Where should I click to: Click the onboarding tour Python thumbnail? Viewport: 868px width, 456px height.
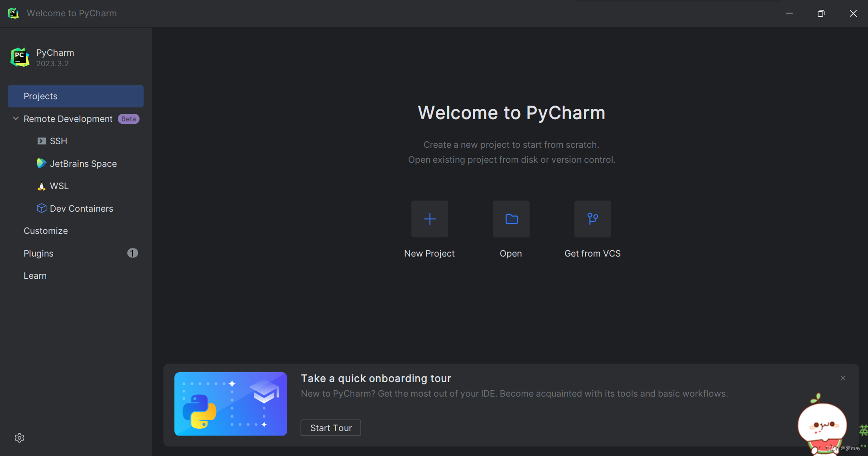pos(230,404)
